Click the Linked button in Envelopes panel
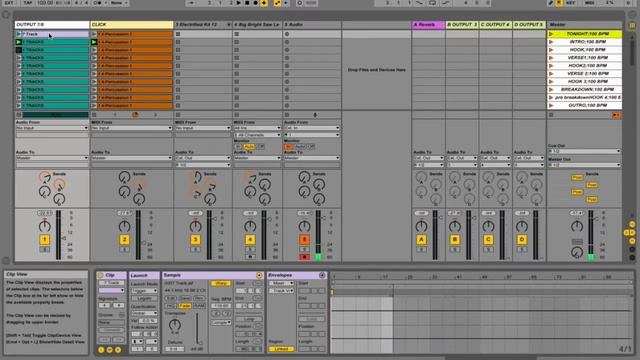The image size is (640, 360). [281, 349]
